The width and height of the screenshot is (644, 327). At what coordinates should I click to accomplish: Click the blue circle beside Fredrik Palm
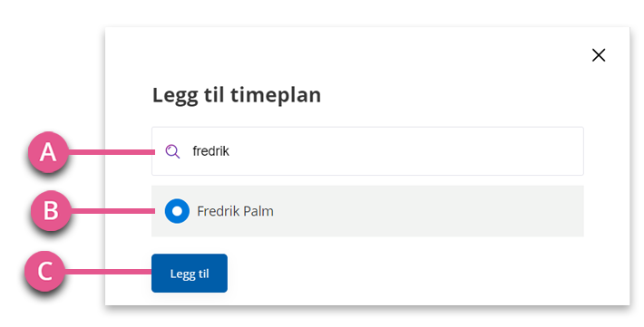177,211
